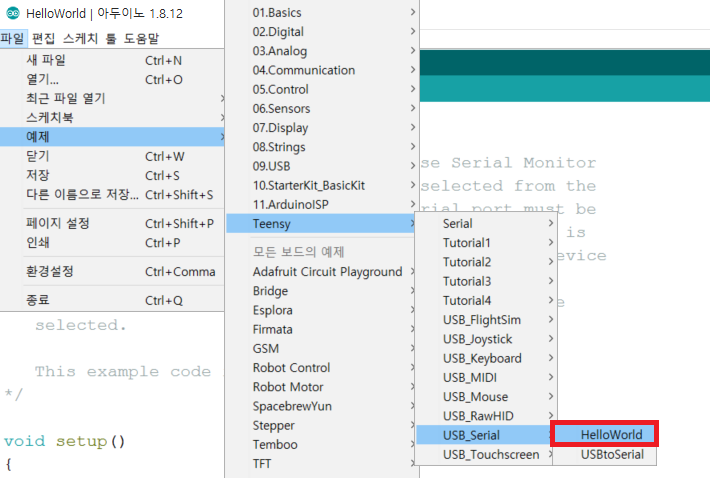Image resolution: width=710 pixels, height=478 pixels.
Task: Open Tutorial2 submenu
Action: (x=486, y=262)
